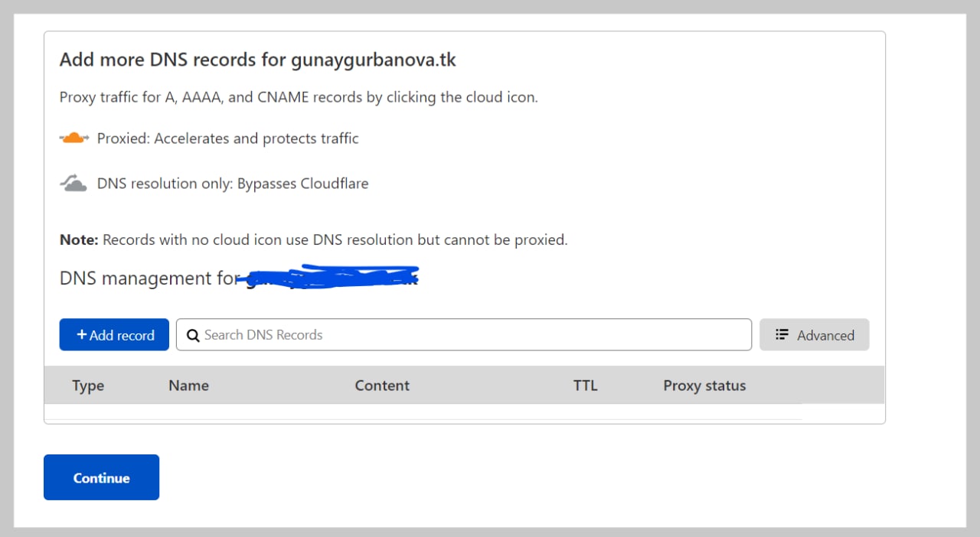Viewport: 980px width, 537px height.
Task: Open the Advanced filter button
Action: (815, 335)
